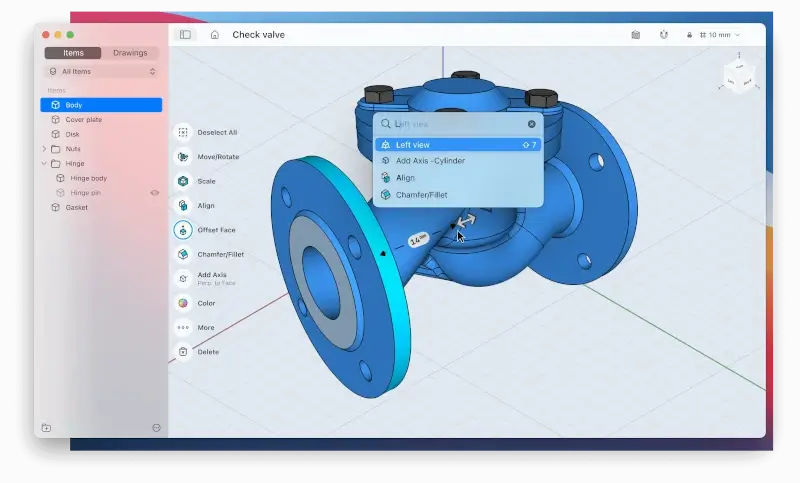The image size is (800, 483).
Task: Pick the Chamfer/Fillet tool in left toolbar
Action: point(183,254)
